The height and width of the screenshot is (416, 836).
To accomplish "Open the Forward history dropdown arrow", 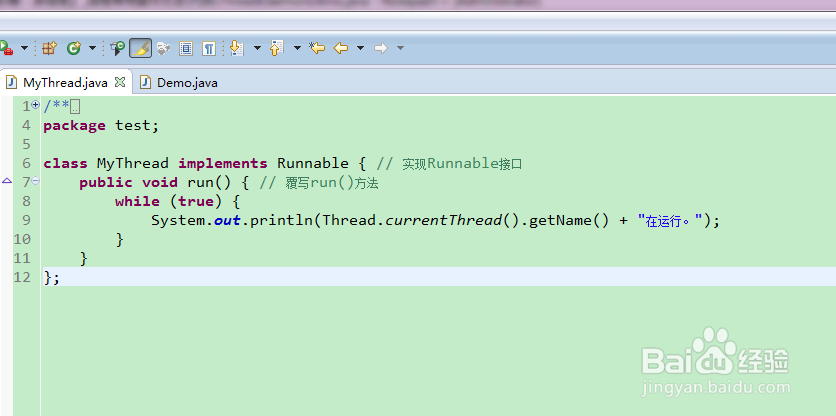I will [x=400, y=49].
